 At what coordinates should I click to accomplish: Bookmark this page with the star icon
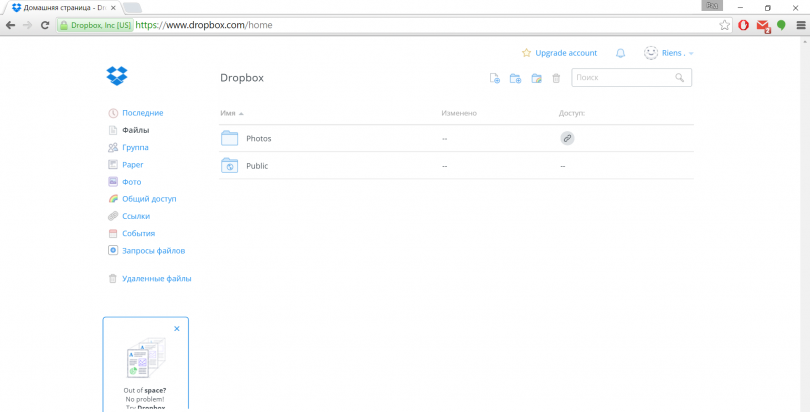tap(724, 25)
